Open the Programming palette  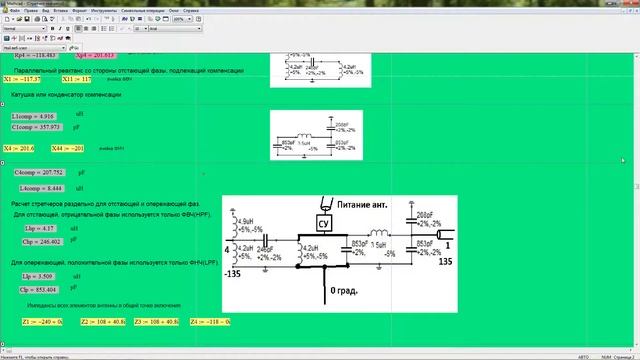tap(53, 38)
